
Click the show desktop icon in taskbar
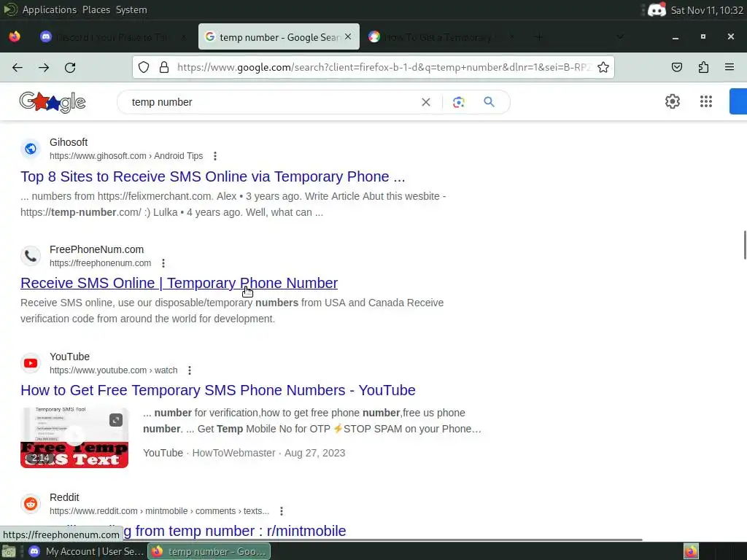(9, 551)
